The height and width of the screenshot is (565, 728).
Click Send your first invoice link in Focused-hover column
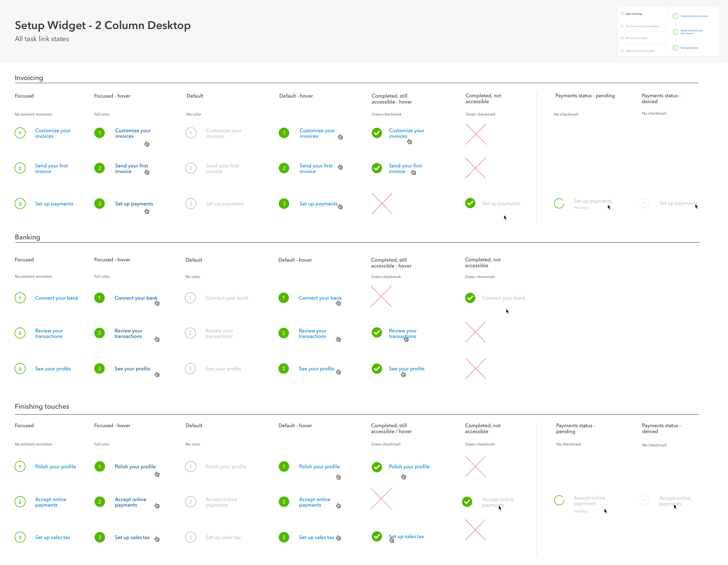tap(131, 168)
